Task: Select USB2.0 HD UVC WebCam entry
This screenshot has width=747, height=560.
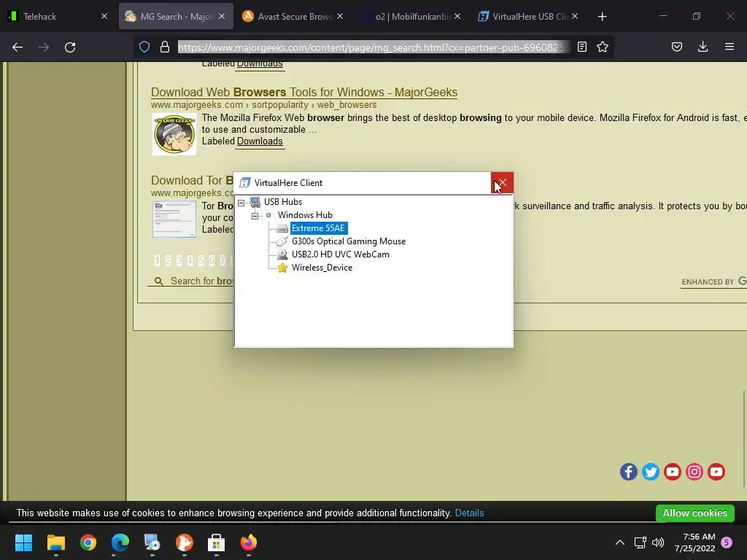Action: pyautogui.click(x=340, y=254)
